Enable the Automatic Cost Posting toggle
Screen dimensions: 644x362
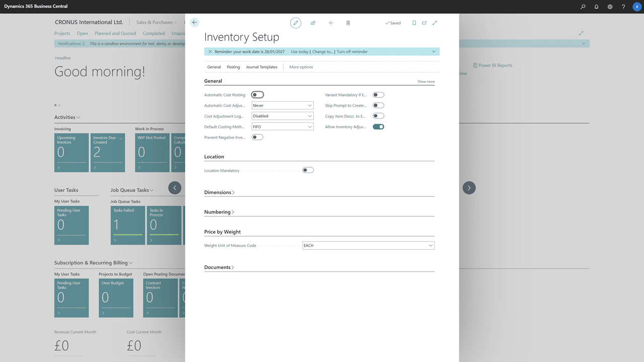257,95
